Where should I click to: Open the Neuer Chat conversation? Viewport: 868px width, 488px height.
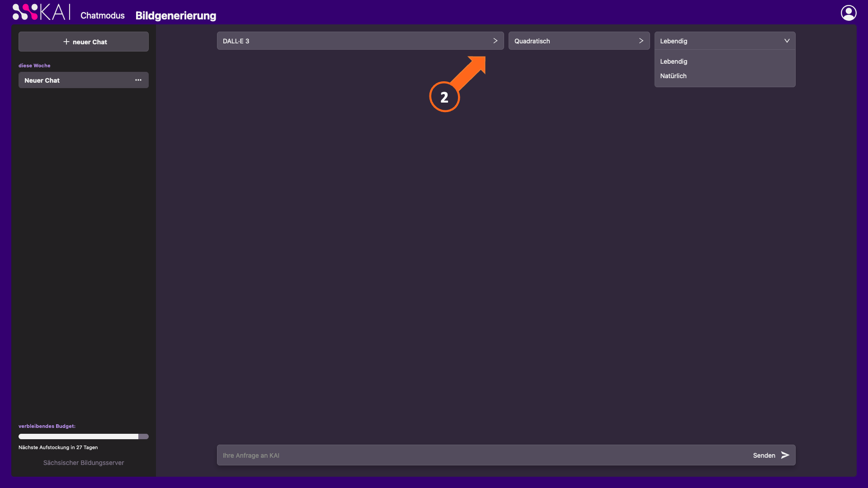[84, 80]
